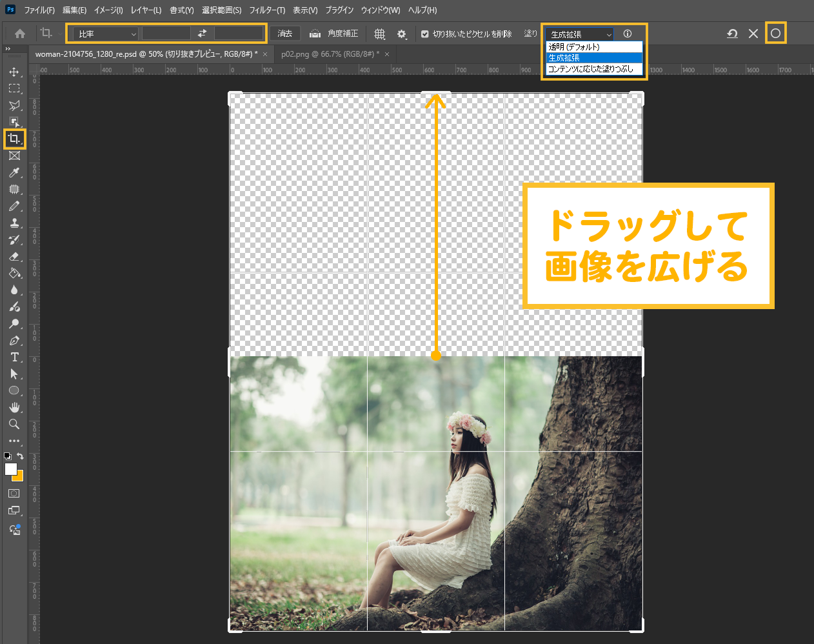Commit the crop with circle button
The height and width of the screenshot is (644, 814).
tap(776, 34)
